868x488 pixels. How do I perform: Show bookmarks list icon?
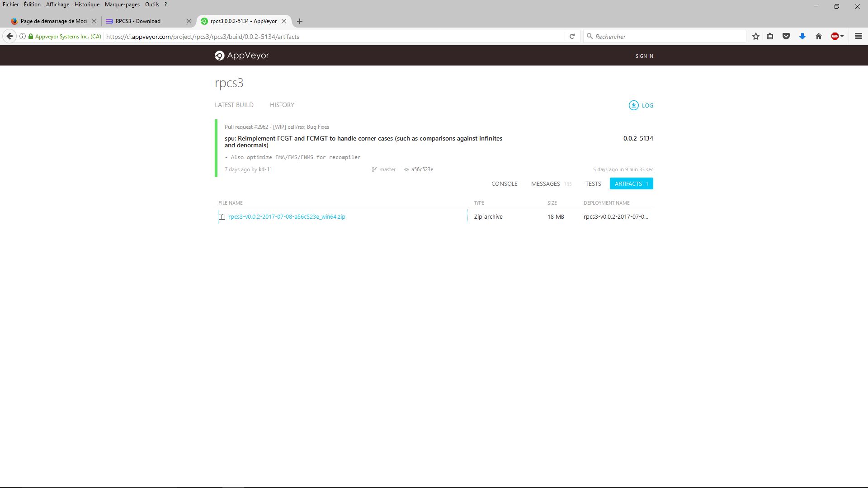pos(770,37)
